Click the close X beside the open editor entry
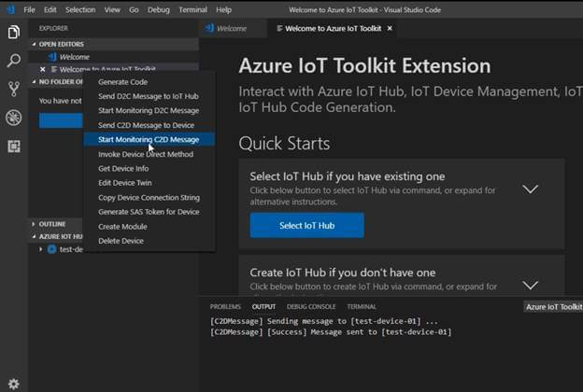The width and height of the screenshot is (583, 392). click(42, 69)
